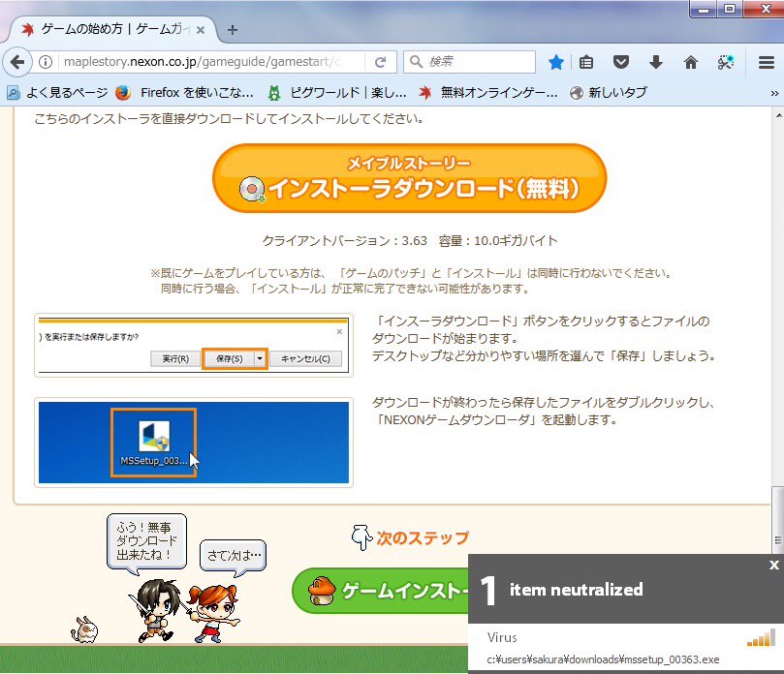Open the site information icon in address bar

click(x=46, y=62)
